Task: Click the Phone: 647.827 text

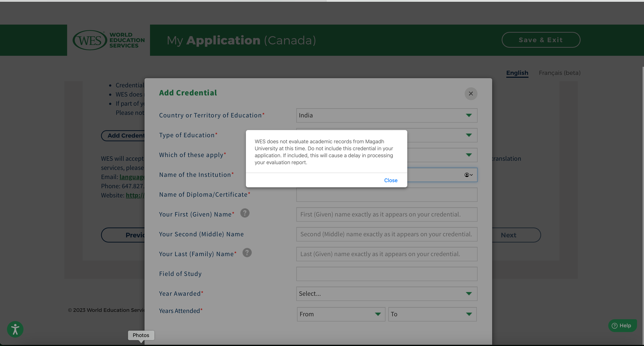Action: click(123, 186)
